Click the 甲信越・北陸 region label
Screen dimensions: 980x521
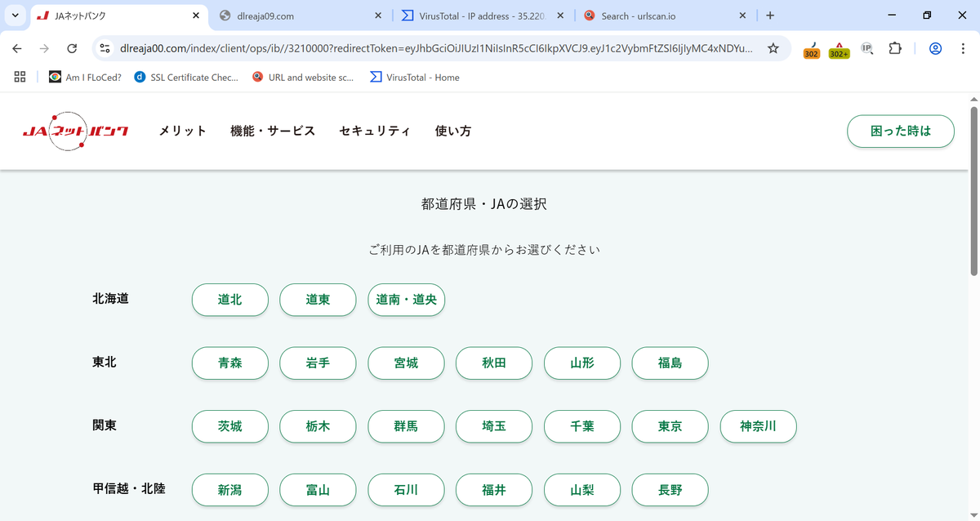(129, 489)
